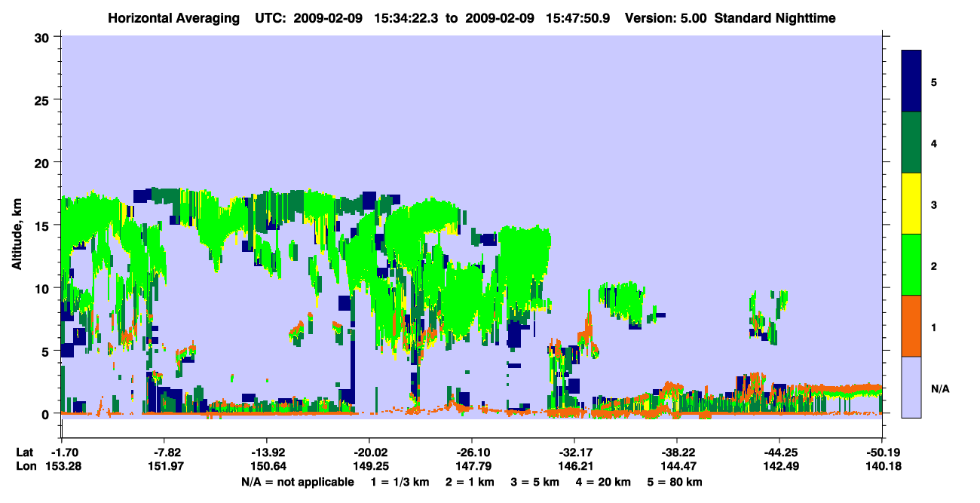The image size is (980, 503).
Task: Click the altitude tick label 15
Action: tap(44, 225)
